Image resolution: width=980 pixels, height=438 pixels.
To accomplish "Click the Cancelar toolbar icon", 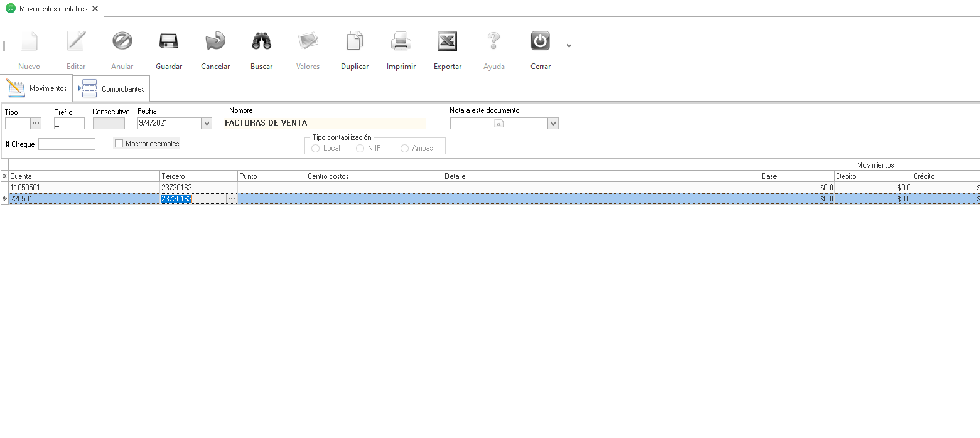I will click(215, 41).
